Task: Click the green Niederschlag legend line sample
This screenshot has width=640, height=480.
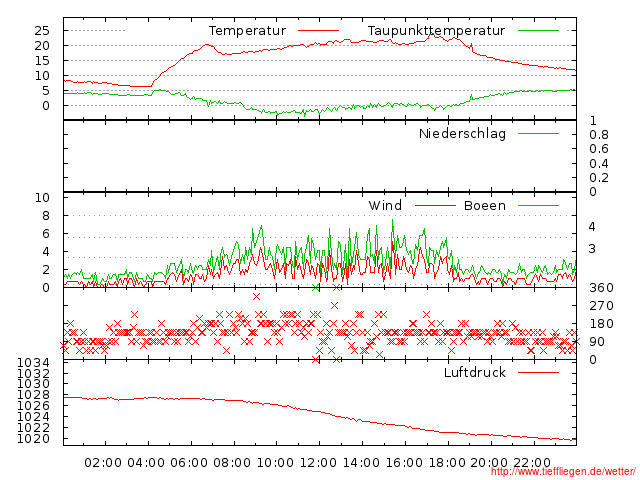Action: coord(538,133)
